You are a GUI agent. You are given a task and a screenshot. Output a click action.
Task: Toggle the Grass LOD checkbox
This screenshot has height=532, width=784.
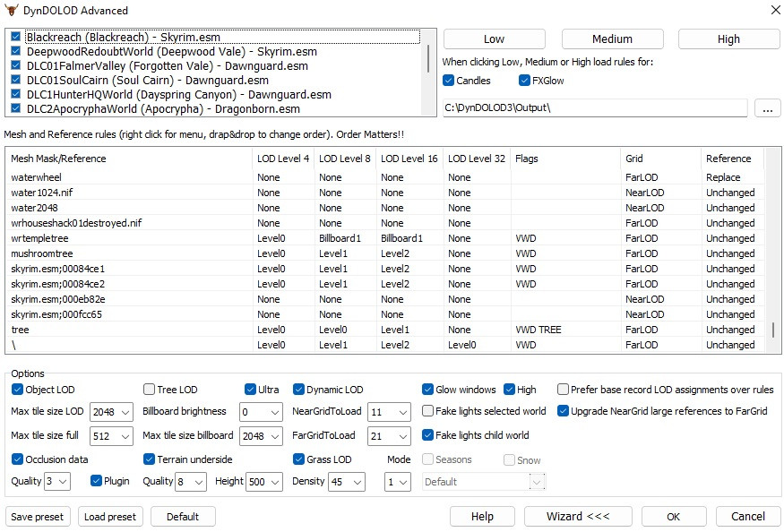coord(299,459)
